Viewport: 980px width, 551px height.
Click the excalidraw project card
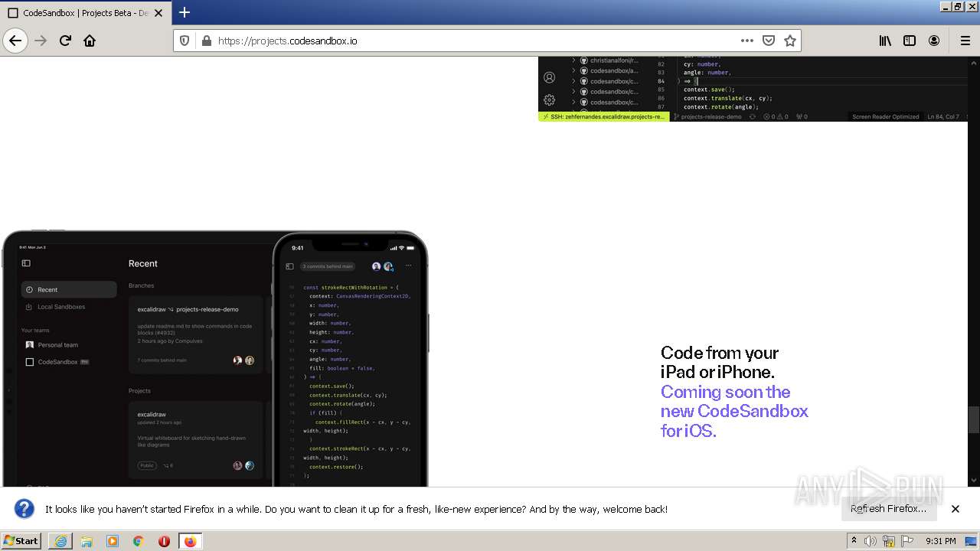tap(195, 439)
